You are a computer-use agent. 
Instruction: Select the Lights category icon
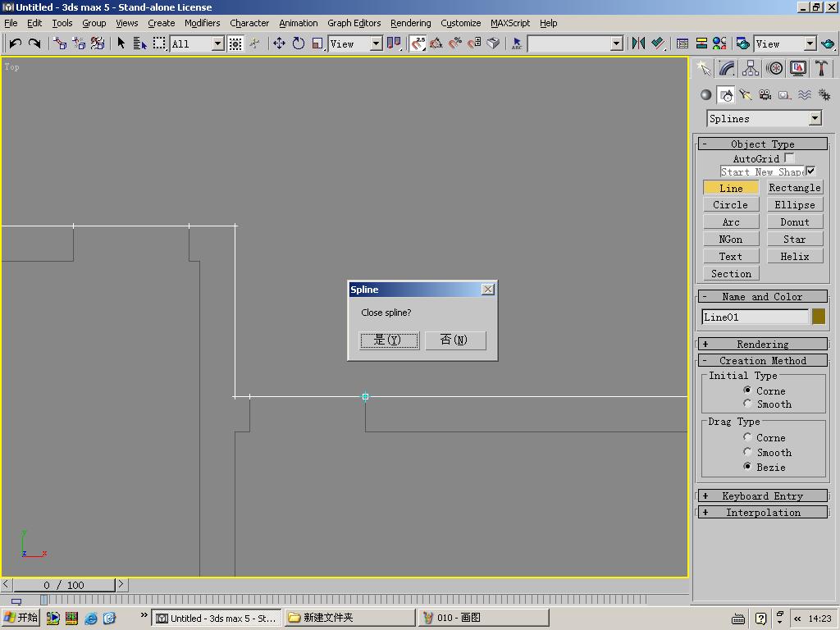745,95
